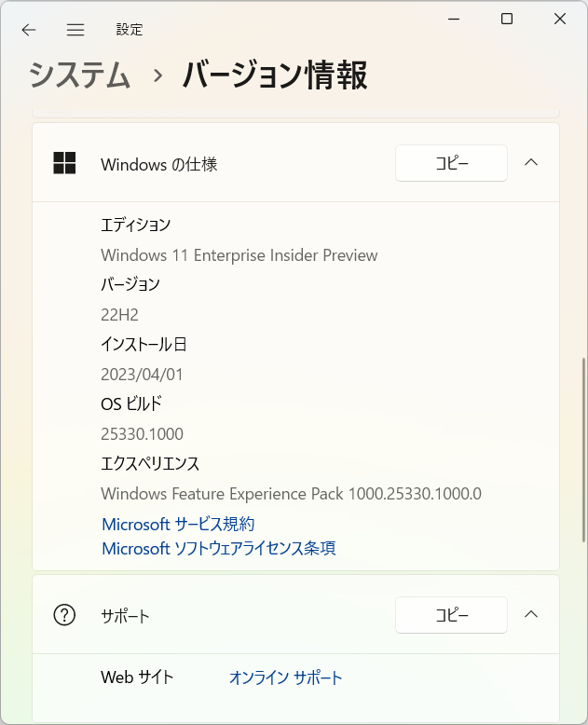The width and height of the screenshot is (588, 725).
Task: Click the インストール日 label
Action: [144, 345]
